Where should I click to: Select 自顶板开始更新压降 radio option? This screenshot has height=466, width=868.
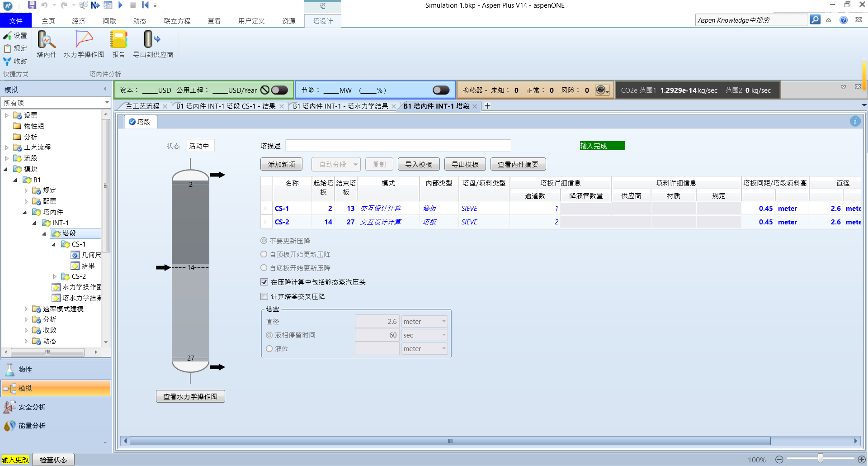pos(264,254)
